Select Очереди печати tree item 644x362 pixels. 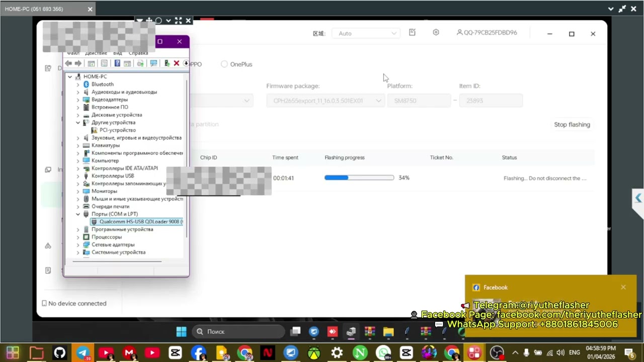click(110, 206)
